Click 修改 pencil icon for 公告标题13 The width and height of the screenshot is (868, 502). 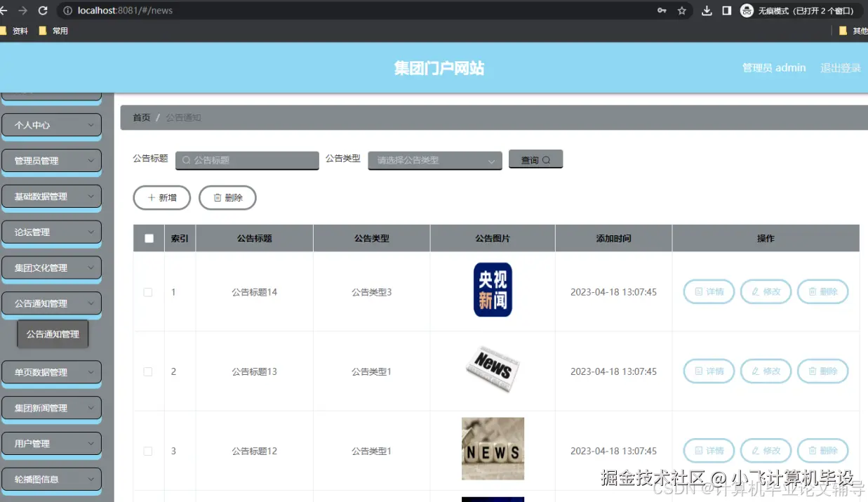pyautogui.click(x=756, y=371)
